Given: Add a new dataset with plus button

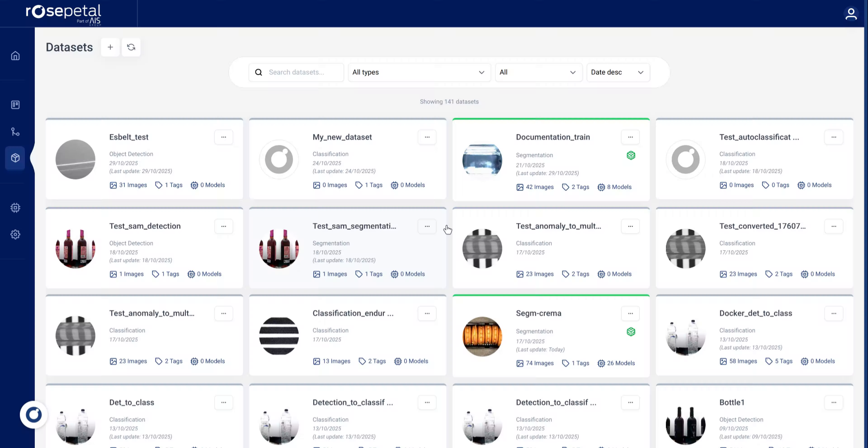Looking at the screenshot, I should [x=110, y=47].
